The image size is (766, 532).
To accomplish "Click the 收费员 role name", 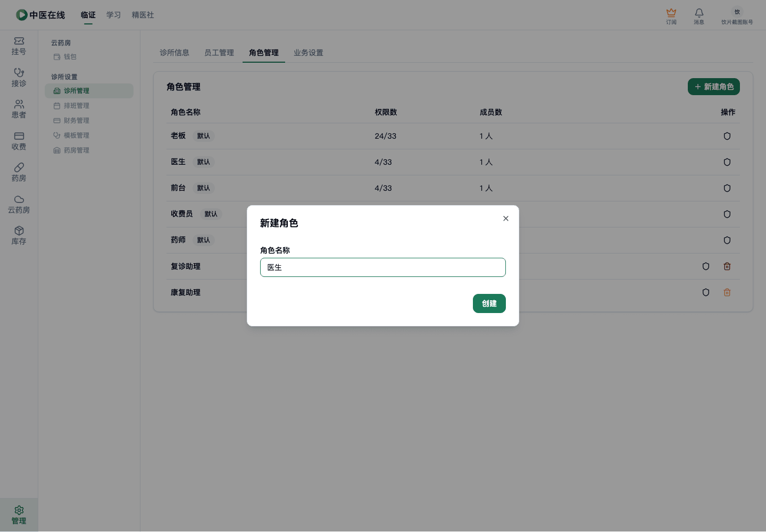I will click(x=182, y=214).
